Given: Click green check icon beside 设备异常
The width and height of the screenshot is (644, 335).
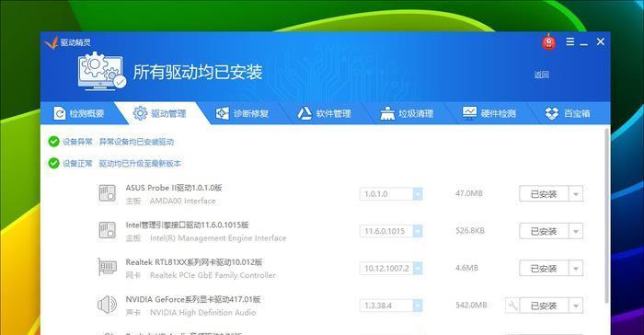Looking at the screenshot, I should [x=53, y=142].
